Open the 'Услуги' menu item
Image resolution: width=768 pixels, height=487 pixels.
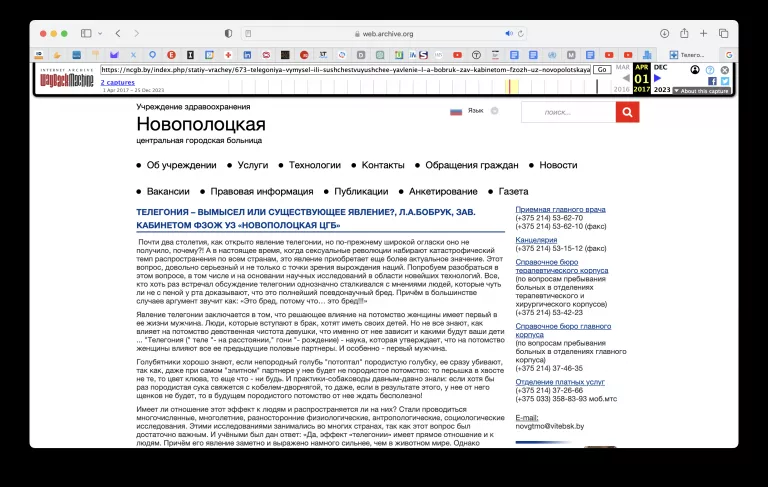(x=252, y=165)
